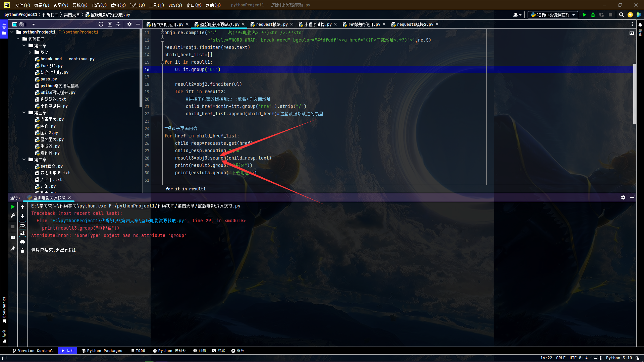The height and width of the screenshot is (362, 644).
Task: Collapse the pythonProject1 root folder
Action: [12, 32]
